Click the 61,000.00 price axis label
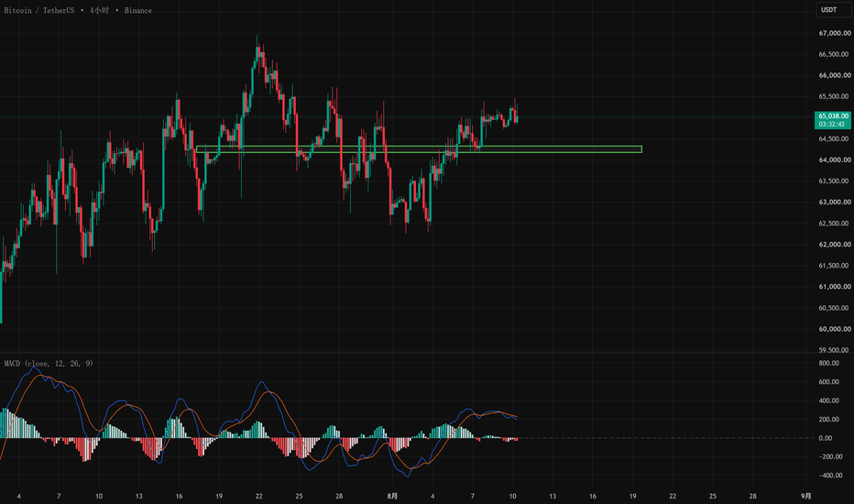The width and height of the screenshot is (854, 504). (834, 287)
